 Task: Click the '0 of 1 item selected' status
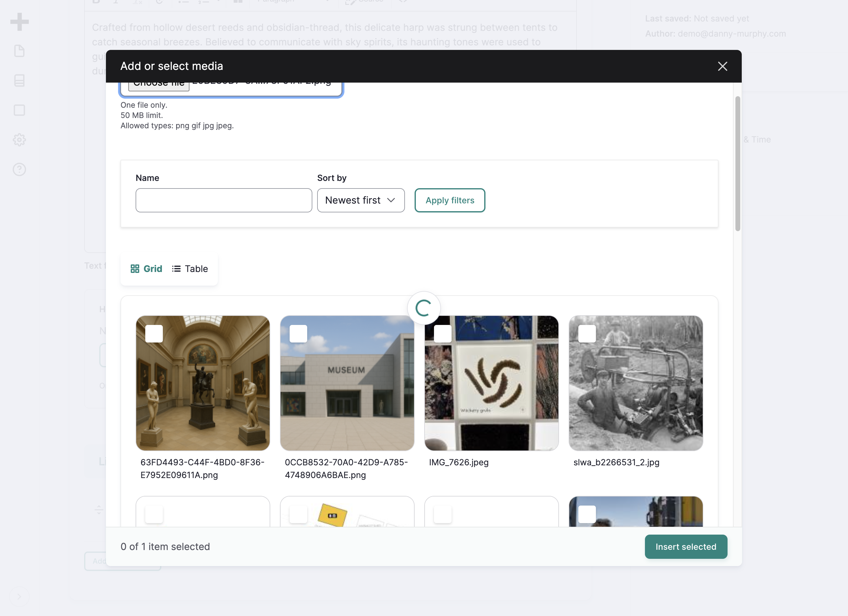coord(165,546)
